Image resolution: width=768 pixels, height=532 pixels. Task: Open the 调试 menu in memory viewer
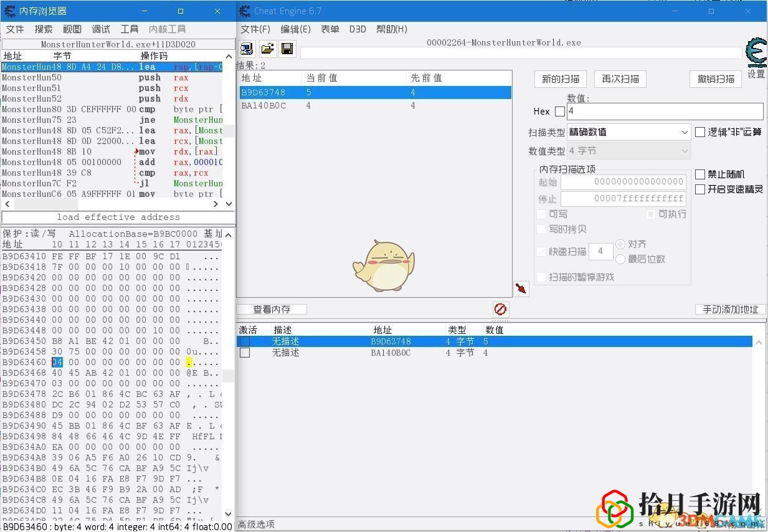[101, 29]
